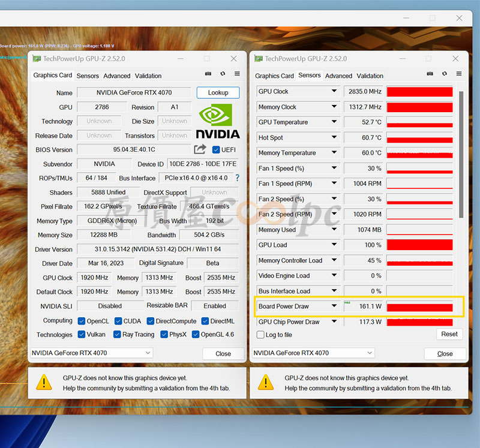Toggle the CUDA checkbox
480x448 pixels.
(x=118, y=321)
